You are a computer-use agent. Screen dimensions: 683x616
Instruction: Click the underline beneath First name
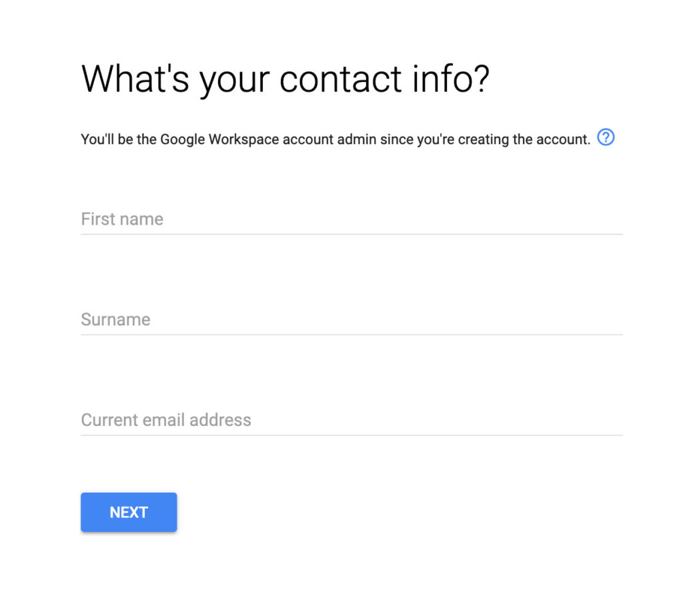tap(352, 234)
